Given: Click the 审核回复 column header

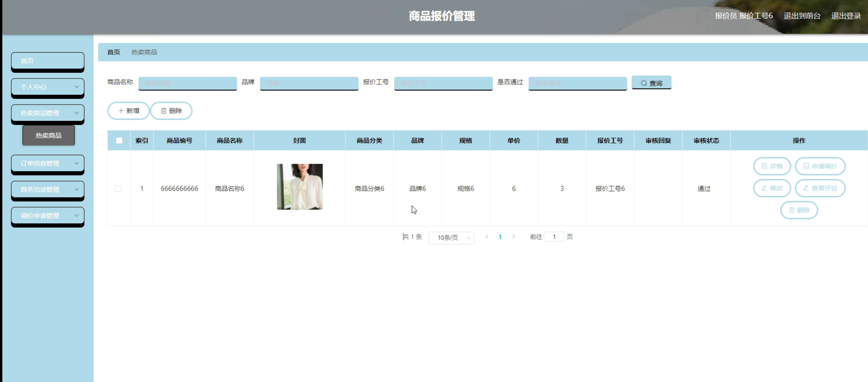Looking at the screenshot, I should 658,141.
